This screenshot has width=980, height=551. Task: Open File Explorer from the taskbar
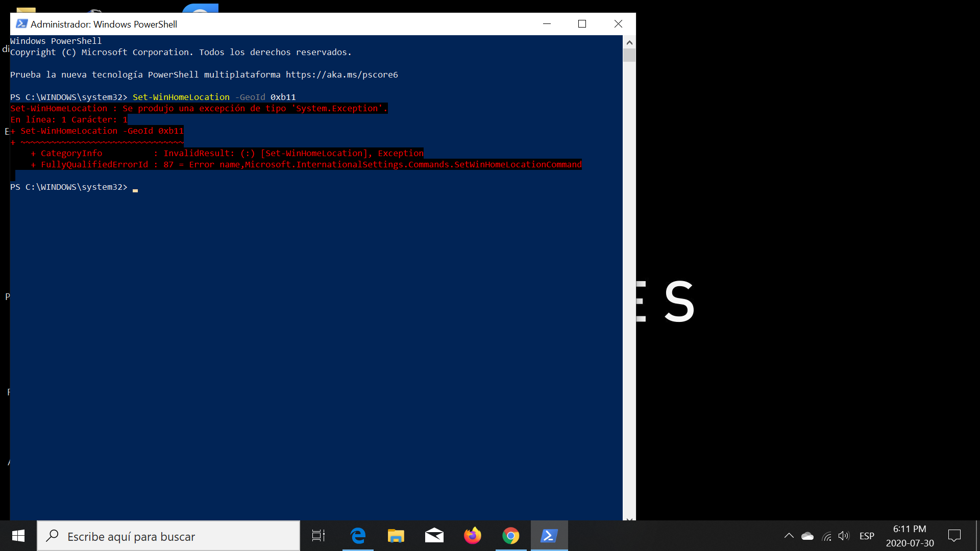click(396, 536)
